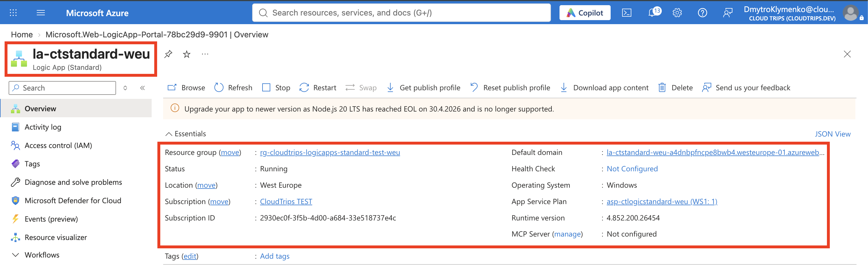The image size is (868, 265).
Task: Stop the Logic App
Action: (276, 88)
